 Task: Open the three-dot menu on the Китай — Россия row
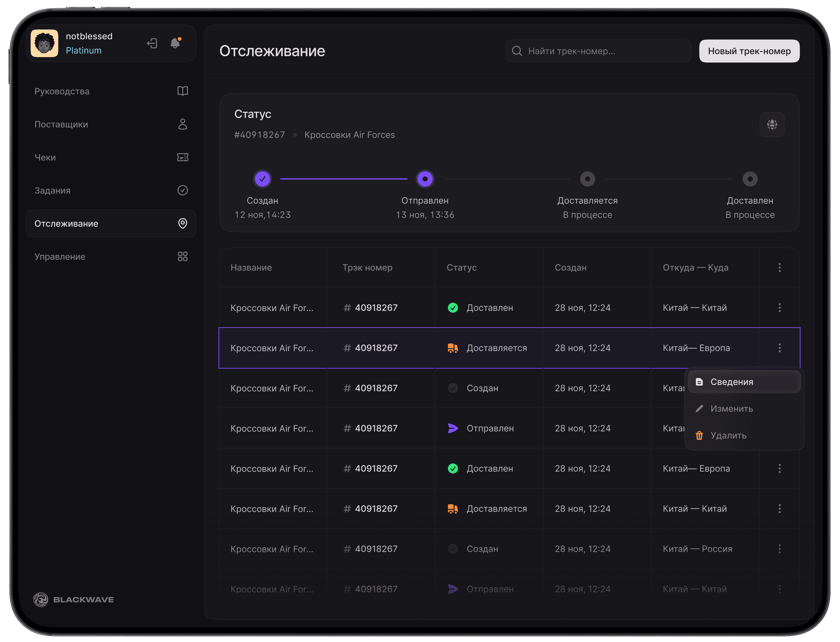pyautogui.click(x=779, y=549)
